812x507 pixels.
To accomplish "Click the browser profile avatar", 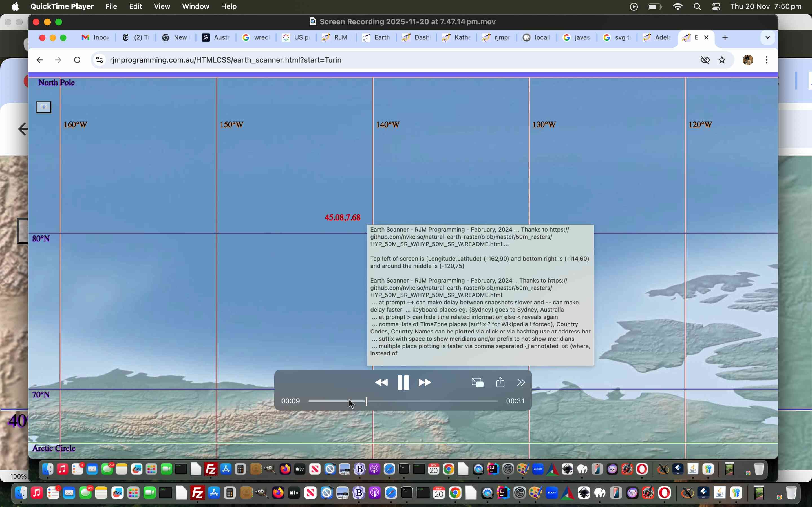I will (748, 60).
